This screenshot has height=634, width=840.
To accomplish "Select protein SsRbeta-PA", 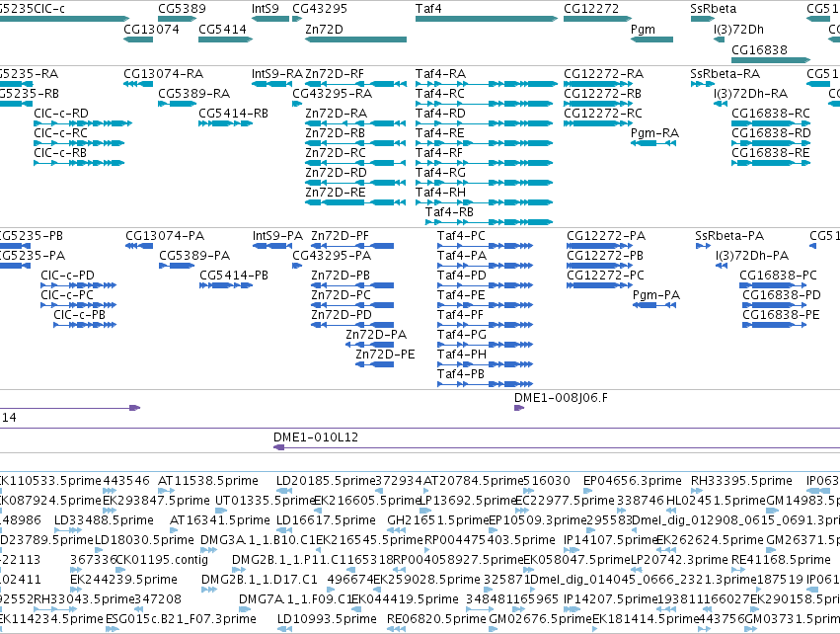I will (703, 246).
